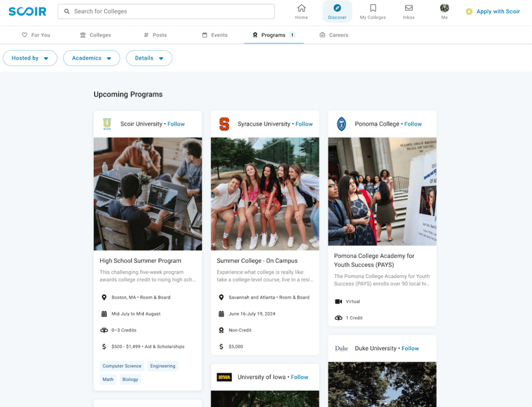Open the High School Summer Program photo

(148, 194)
